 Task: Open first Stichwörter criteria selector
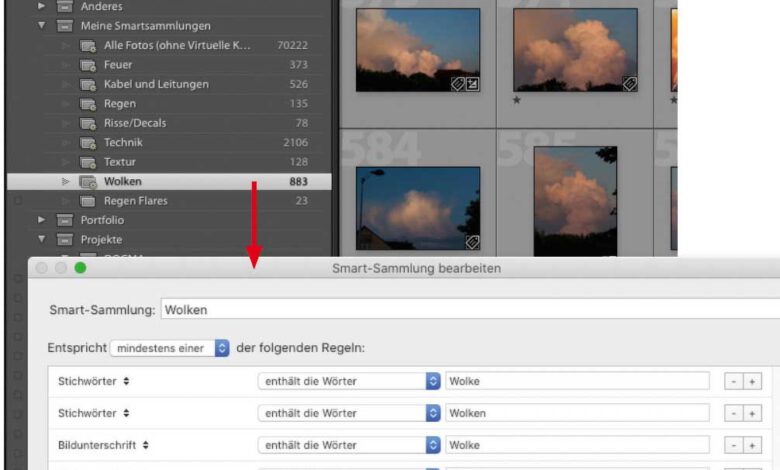(94, 381)
